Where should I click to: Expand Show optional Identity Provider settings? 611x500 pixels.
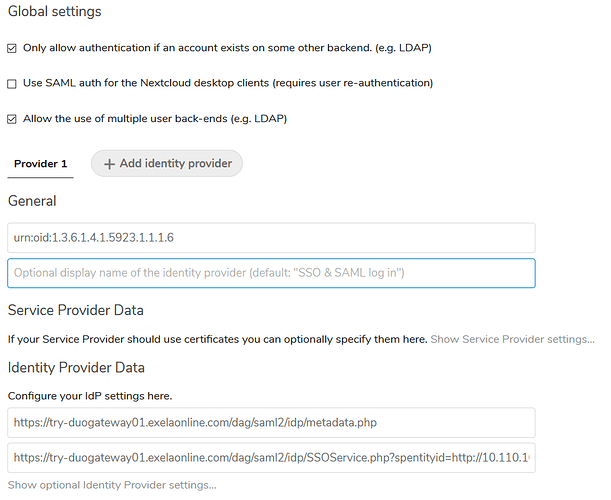tap(112, 485)
